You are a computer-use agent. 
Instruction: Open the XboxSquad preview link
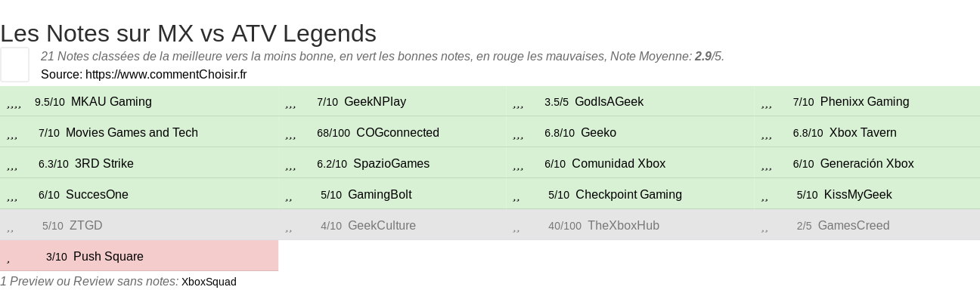(209, 282)
